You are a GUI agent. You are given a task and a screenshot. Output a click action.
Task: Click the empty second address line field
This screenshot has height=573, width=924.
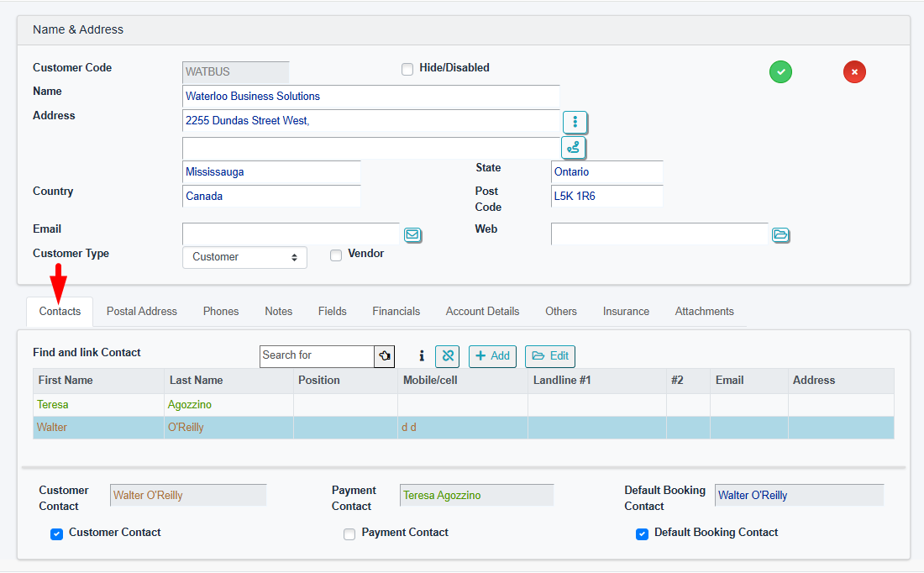370,148
